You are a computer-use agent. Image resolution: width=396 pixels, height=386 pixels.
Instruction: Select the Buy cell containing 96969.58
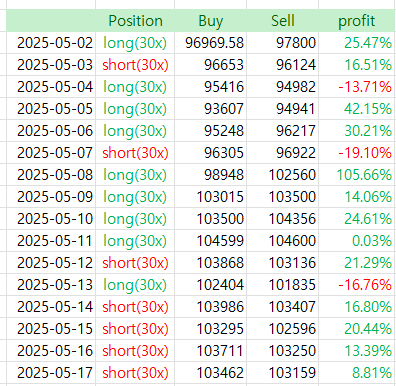210,43
